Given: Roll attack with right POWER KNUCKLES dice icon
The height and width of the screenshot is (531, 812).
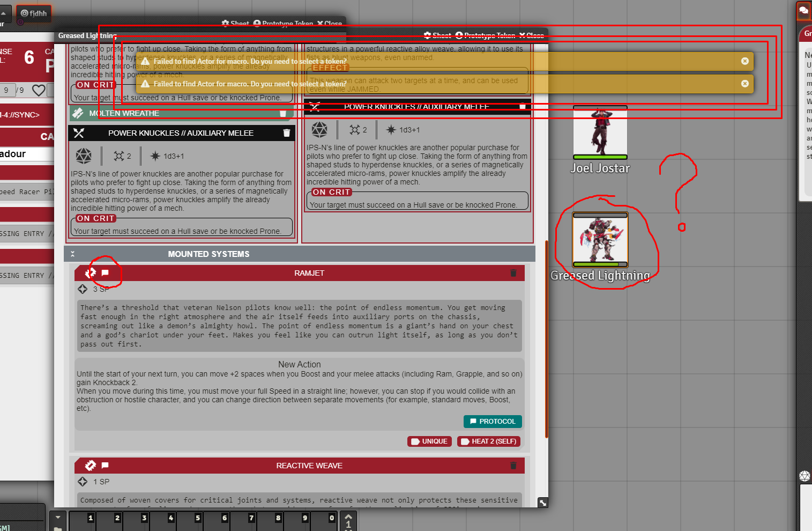Looking at the screenshot, I should pos(319,130).
